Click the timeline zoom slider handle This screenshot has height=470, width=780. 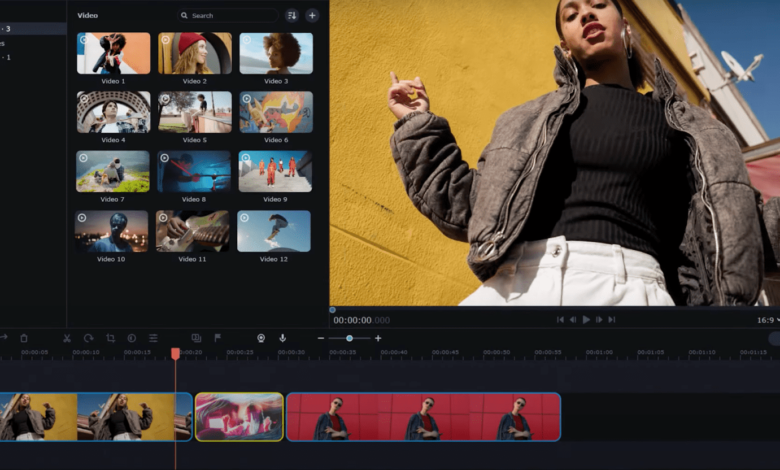[349, 338]
